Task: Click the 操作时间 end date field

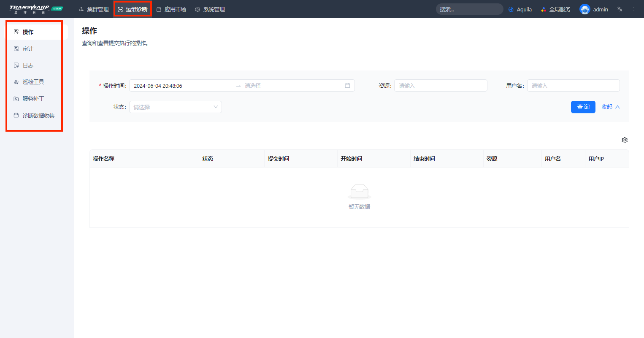Action: coord(292,86)
